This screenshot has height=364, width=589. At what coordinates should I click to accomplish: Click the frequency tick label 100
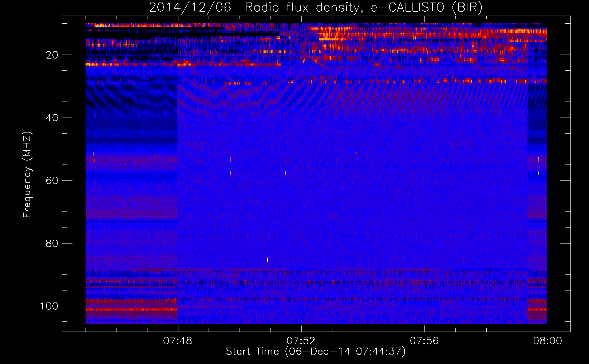pos(49,306)
